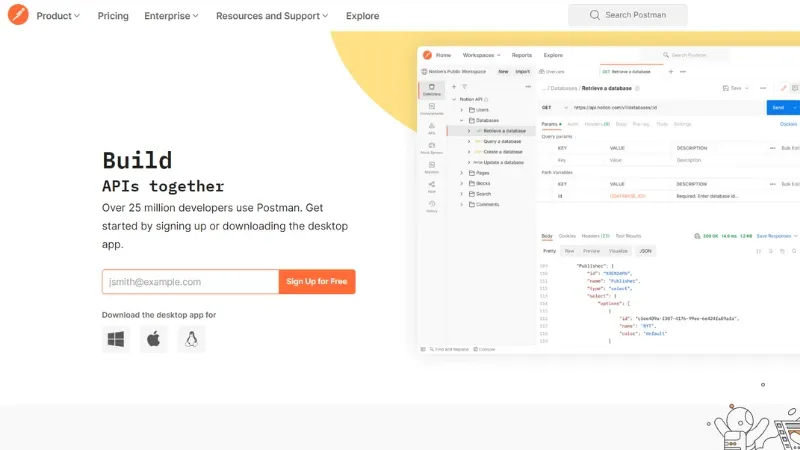Viewport: 800px width, 450px height.
Task: Click the filter icon above the collection tree
Action: [464, 87]
